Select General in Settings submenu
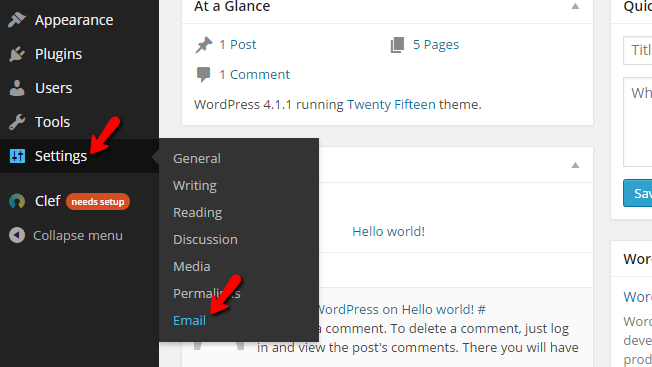The image size is (652, 367). click(x=197, y=158)
